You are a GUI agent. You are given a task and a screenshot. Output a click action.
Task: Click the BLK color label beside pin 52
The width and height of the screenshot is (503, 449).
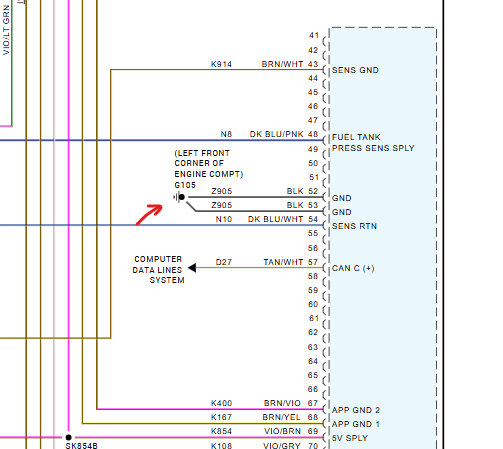tap(295, 191)
